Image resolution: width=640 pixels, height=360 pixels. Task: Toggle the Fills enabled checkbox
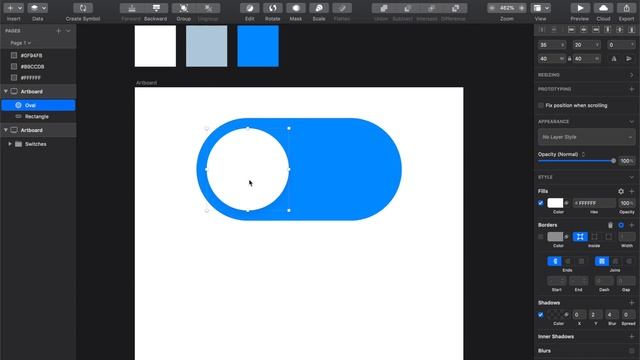click(541, 203)
